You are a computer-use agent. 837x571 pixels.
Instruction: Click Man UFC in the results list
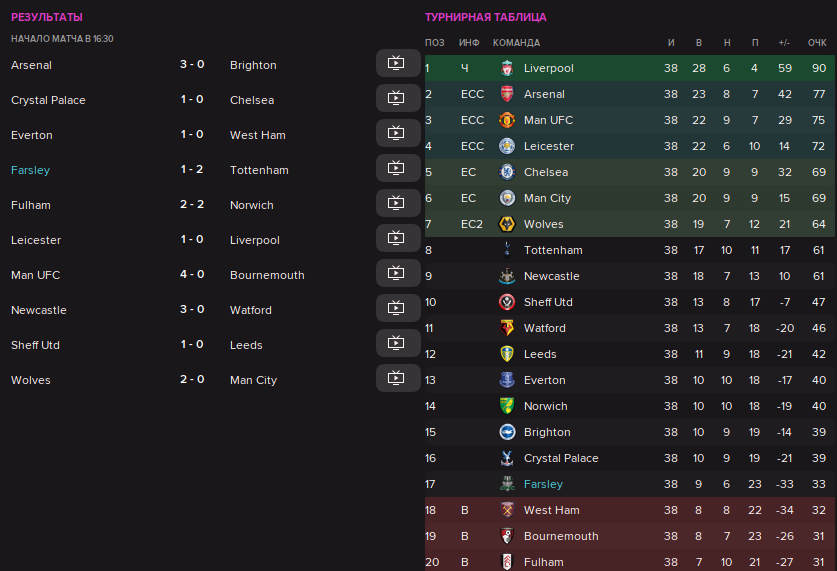coord(36,275)
